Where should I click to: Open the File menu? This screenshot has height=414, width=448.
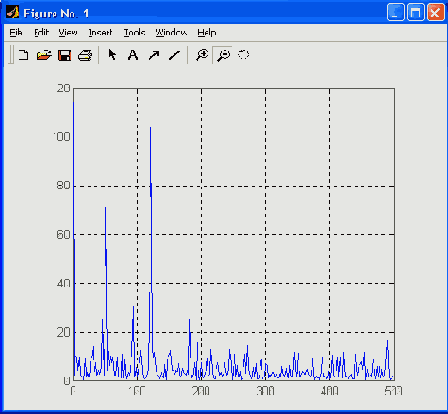pyautogui.click(x=16, y=32)
